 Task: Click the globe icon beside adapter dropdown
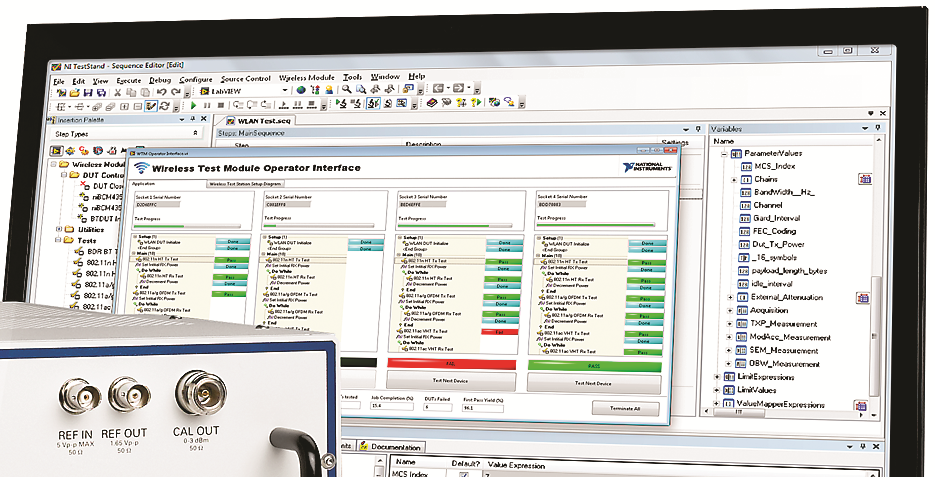300,90
